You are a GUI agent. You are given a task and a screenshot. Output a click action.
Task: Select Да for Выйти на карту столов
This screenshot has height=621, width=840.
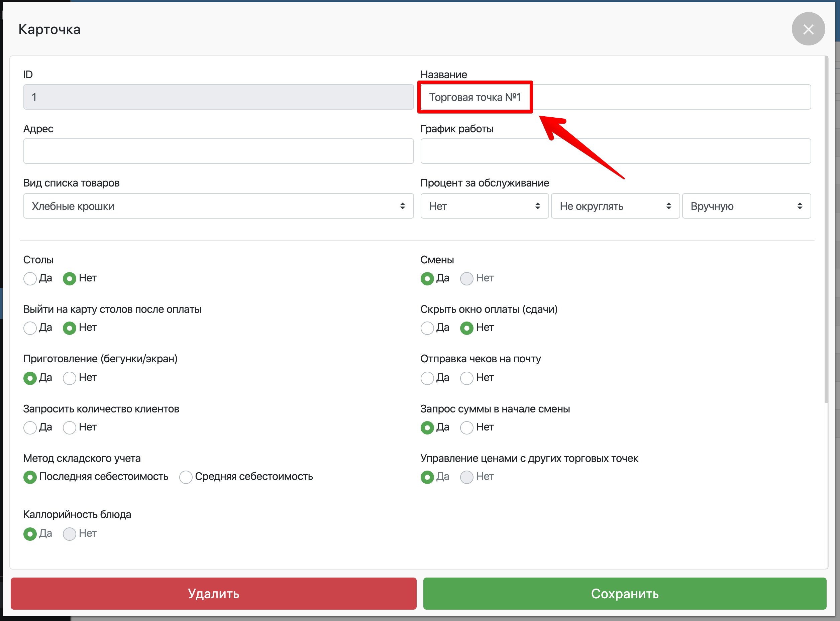(30, 328)
